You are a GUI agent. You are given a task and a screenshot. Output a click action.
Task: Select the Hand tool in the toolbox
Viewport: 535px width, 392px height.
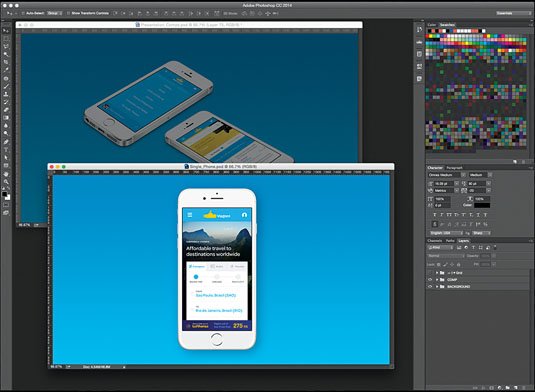pos(6,174)
